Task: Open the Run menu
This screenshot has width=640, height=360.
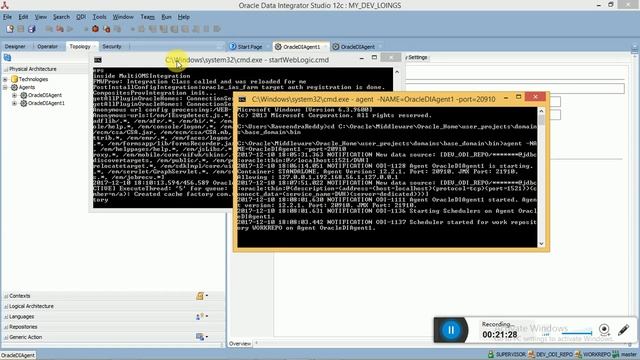Action: click(166, 17)
